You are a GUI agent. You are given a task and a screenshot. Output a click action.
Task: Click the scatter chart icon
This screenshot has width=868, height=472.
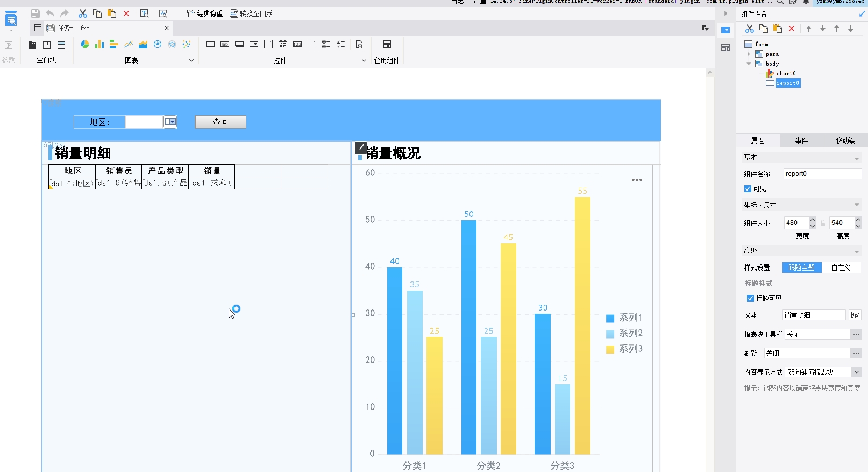[187, 44]
